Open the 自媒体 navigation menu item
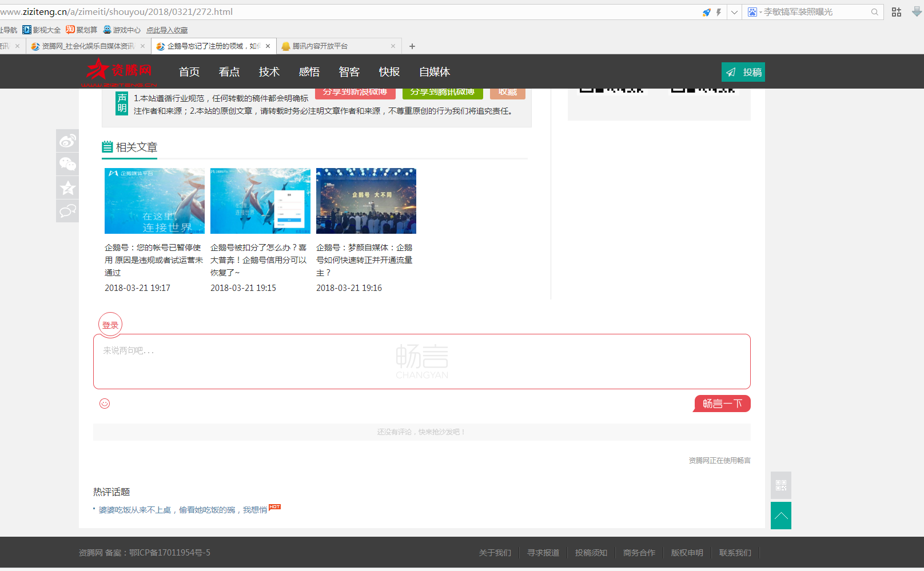This screenshot has height=571, width=924. pyautogui.click(x=434, y=72)
